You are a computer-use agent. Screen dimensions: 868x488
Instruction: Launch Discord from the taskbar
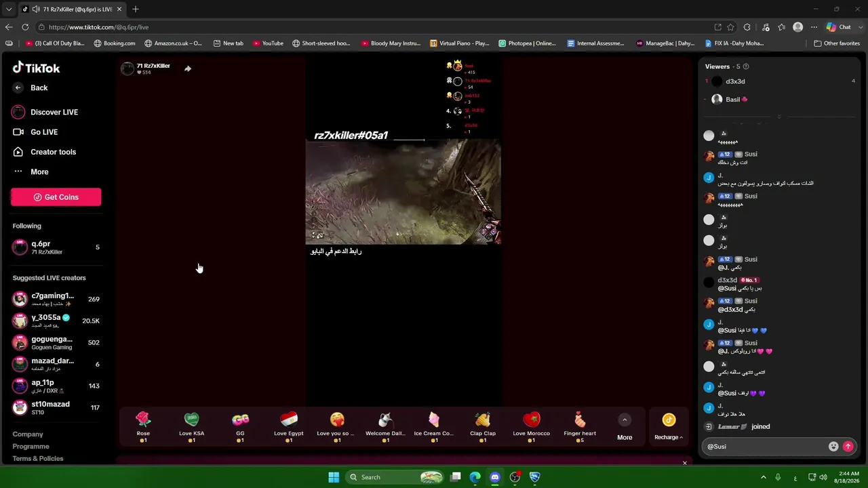click(x=495, y=477)
